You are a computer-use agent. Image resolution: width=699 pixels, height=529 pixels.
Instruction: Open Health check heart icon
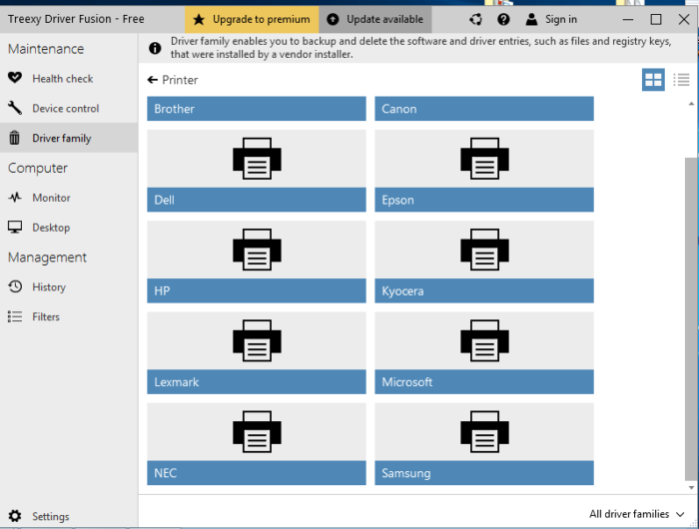pyautogui.click(x=15, y=78)
